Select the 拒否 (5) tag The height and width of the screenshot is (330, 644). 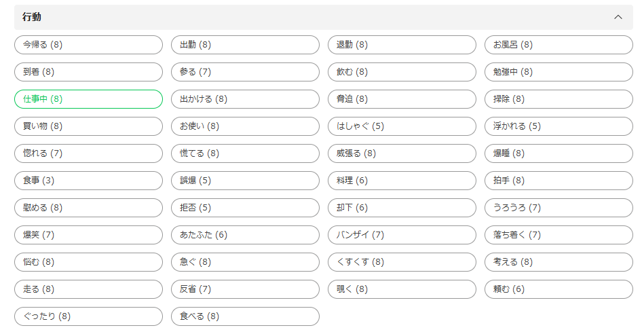(x=245, y=208)
